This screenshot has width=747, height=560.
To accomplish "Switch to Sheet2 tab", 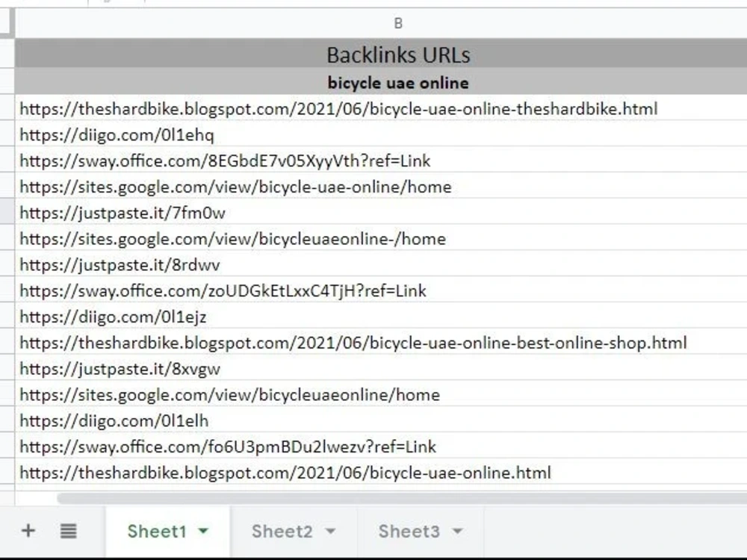I will click(294, 532).
